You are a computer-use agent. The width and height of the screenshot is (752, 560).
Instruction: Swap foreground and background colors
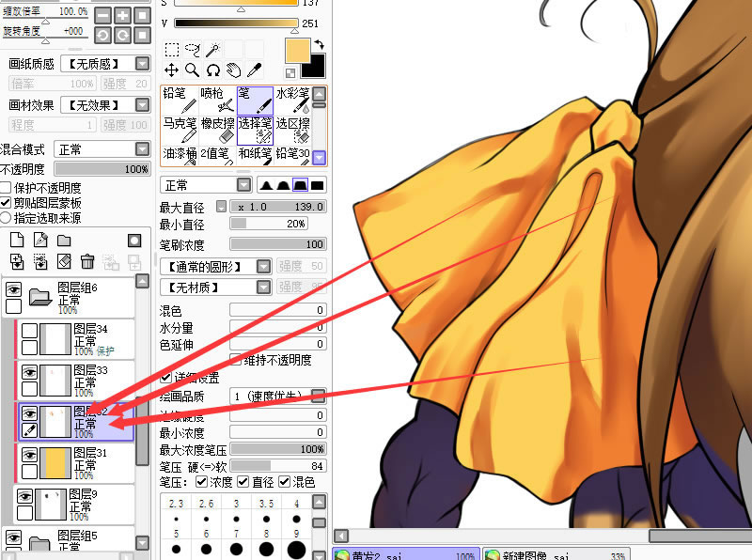(x=320, y=44)
